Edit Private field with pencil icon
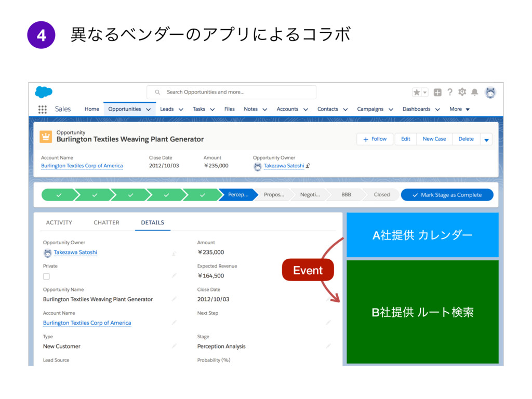This screenshot has height=399, width=532. (174, 275)
